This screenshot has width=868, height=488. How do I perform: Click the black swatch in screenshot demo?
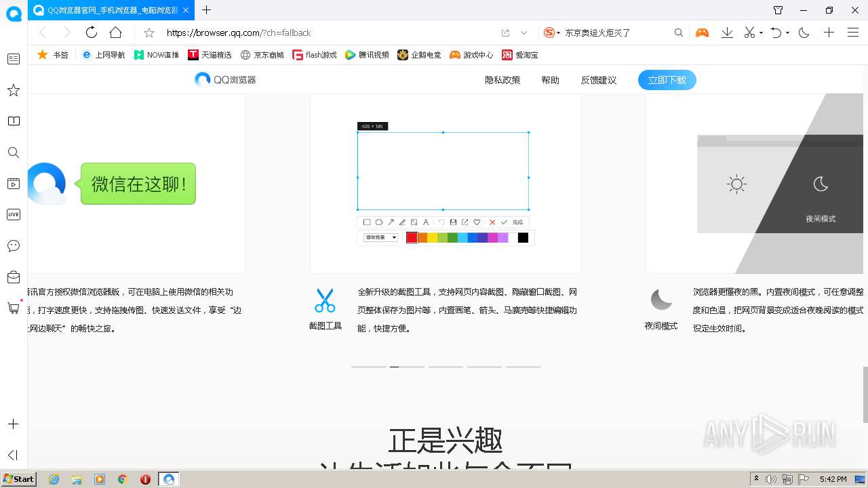[523, 238]
